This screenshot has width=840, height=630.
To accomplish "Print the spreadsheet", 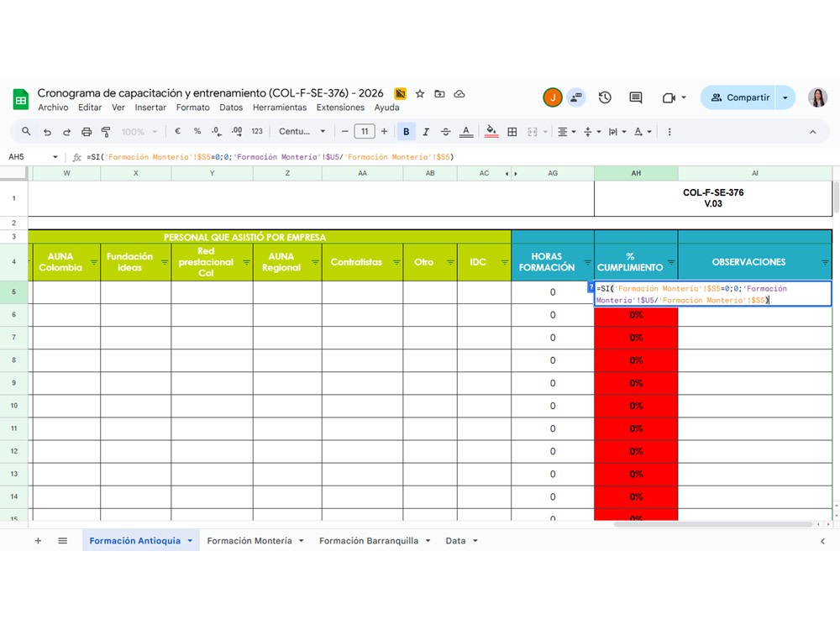I will pyautogui.click(x=87, y=132).
